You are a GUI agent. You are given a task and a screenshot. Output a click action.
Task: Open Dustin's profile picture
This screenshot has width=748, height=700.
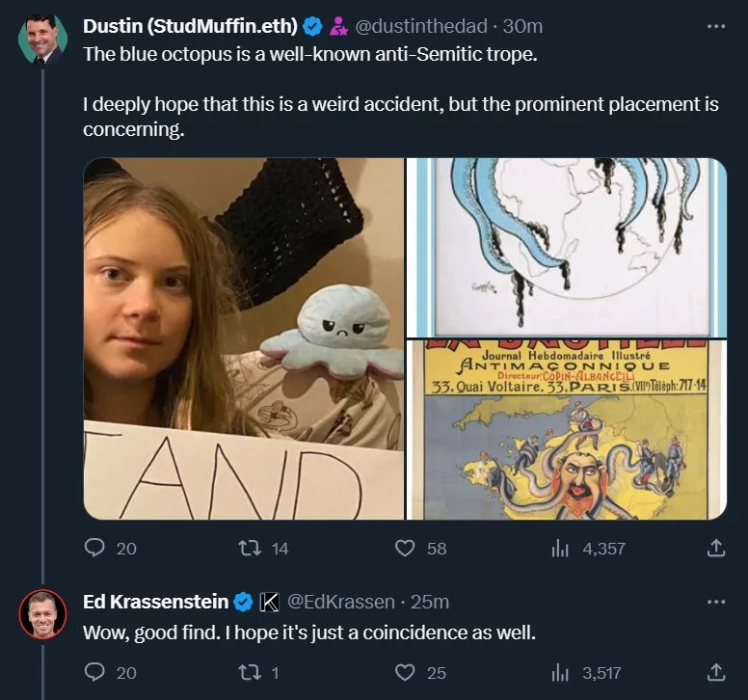pyautogui.click(x=42, y=39)
